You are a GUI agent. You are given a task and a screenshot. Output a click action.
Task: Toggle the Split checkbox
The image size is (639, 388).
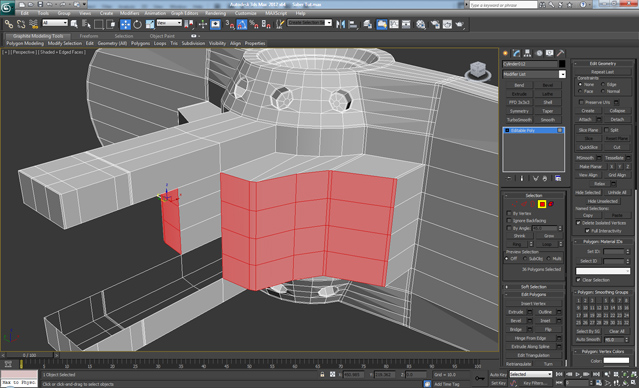pyautogui.click(x=606, y=130)
